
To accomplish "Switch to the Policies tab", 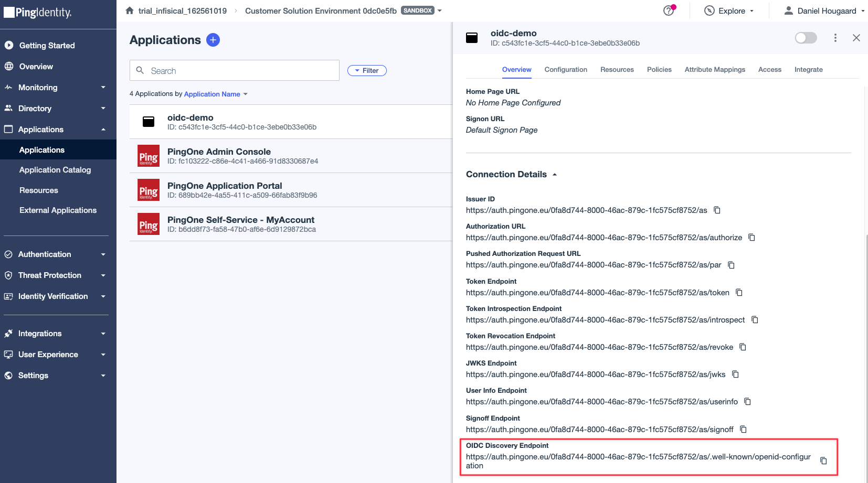I will [x=659, y=70].
